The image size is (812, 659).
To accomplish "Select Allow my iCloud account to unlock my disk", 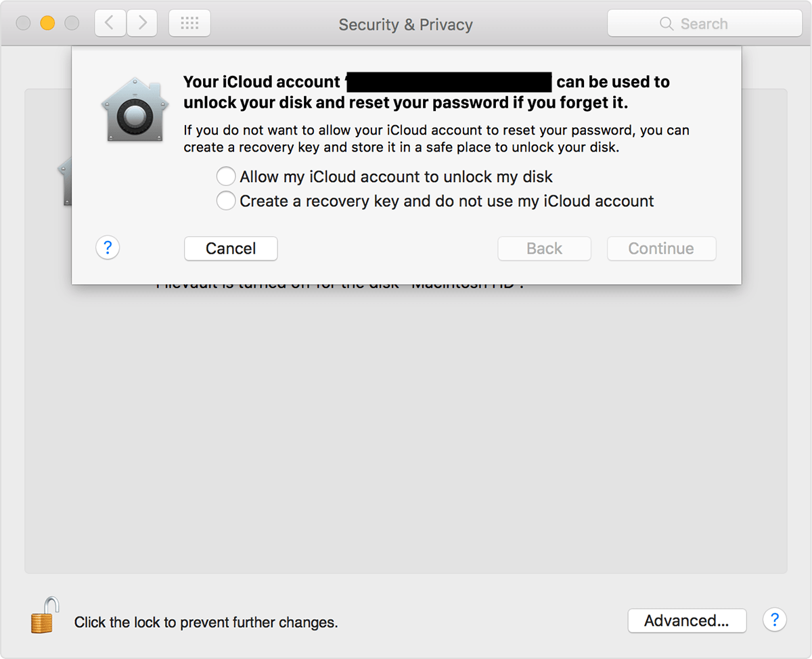I will pyautogui.click(x=226, y=177).
